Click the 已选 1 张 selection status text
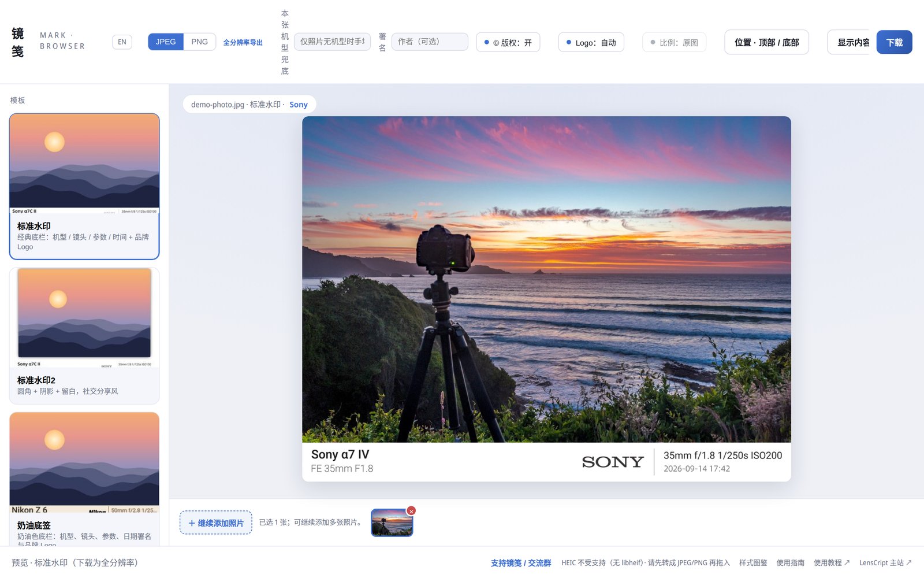This screenshot has height=578, width=924. tap(311, 523)
